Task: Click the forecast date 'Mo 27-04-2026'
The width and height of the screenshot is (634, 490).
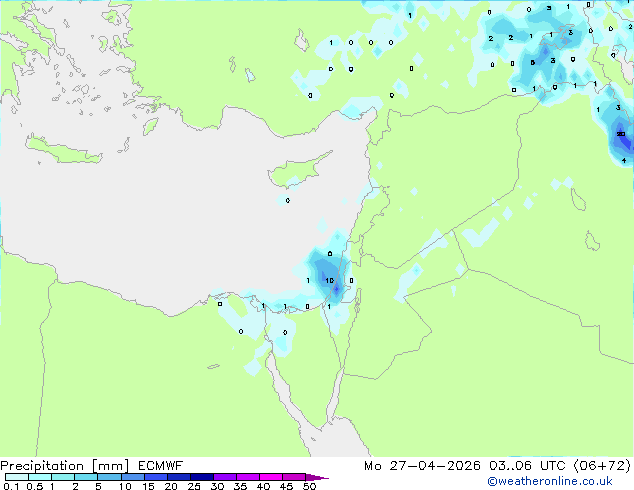Action: click(422, 466)
